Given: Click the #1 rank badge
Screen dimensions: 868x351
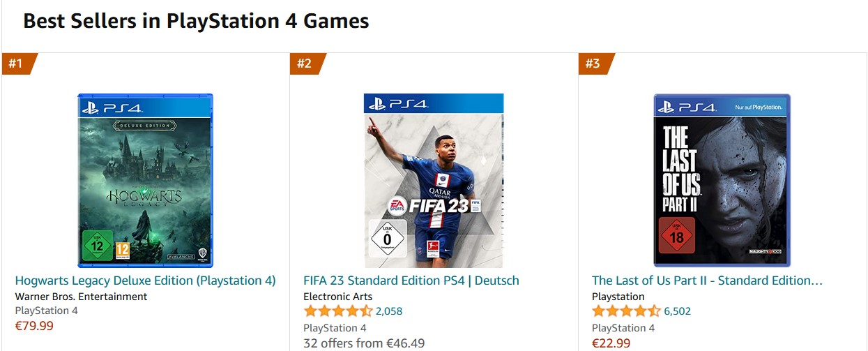Looking at the screenshot, I should (16, 64).
